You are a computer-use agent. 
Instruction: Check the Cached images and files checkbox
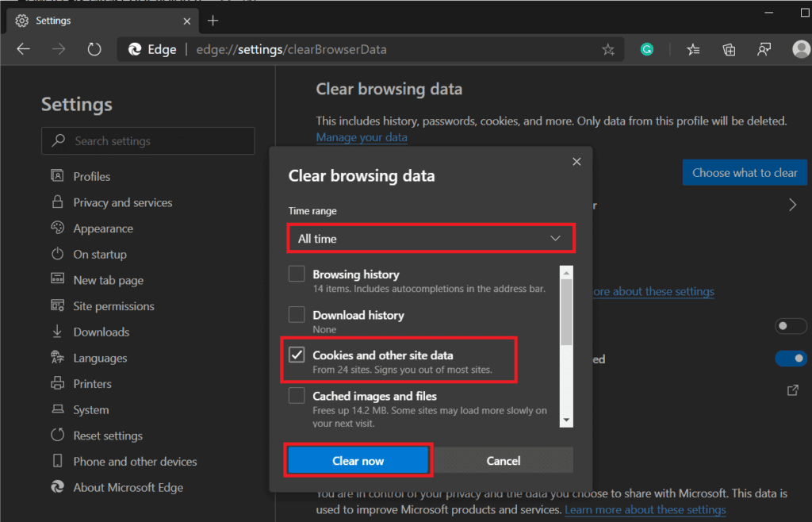297,395
